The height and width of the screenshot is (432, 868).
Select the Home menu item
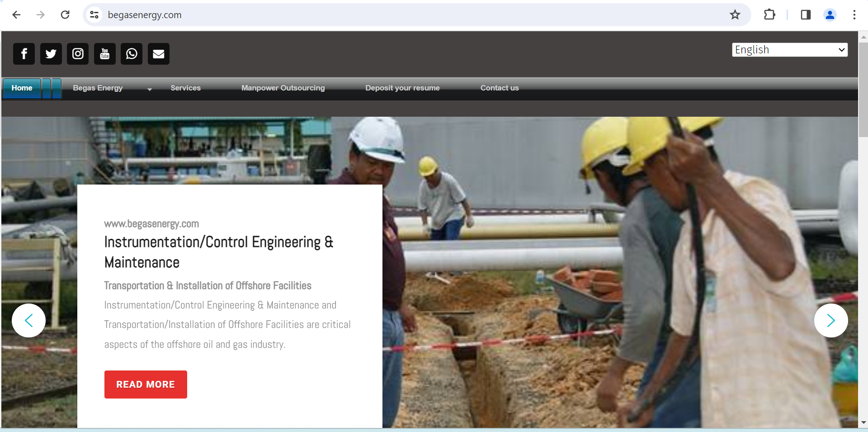point(22,88)
